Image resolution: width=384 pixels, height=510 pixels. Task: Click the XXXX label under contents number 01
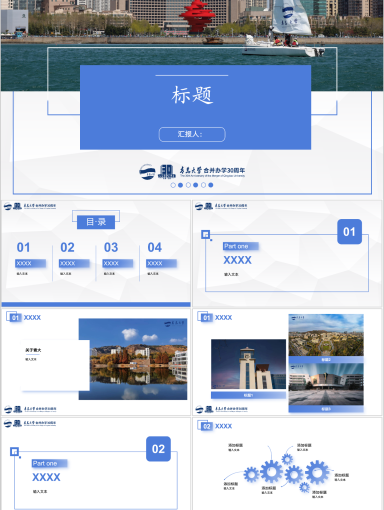click(x=30, y=263)
